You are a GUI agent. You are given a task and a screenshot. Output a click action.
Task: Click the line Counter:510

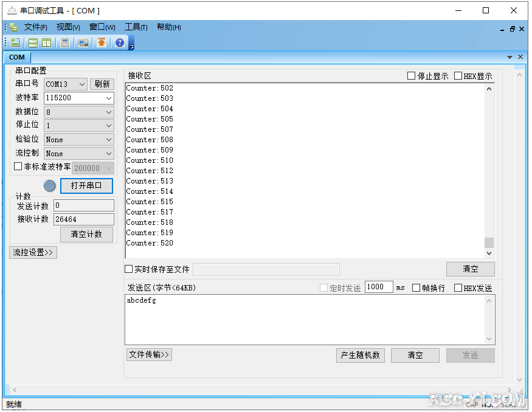[150, 160]
